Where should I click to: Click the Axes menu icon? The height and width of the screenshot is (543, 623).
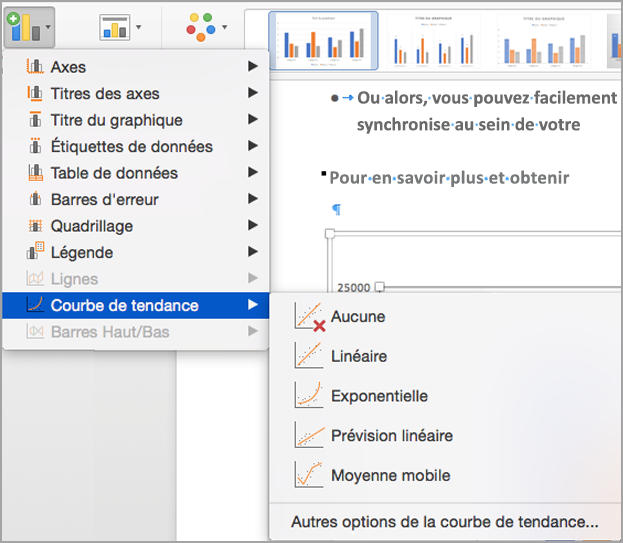35,66
